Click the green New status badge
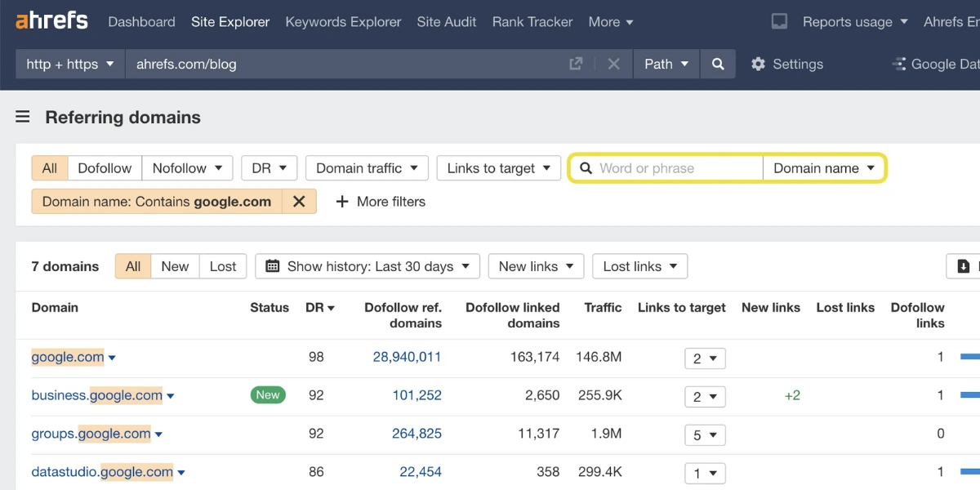Viewport: 980px width, 490px height. tap(268, 395)
